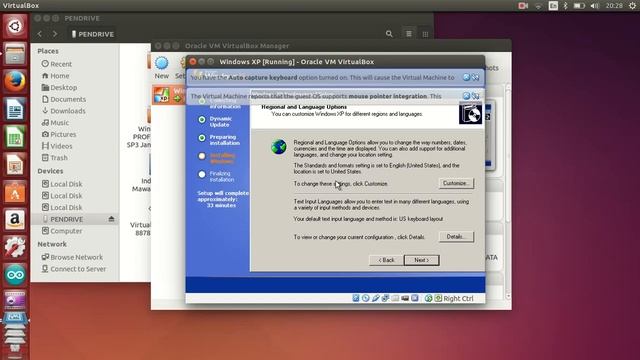
Task: Open the Amazon launcher icon
Action: pyautogui.click(x=15, y=220)
